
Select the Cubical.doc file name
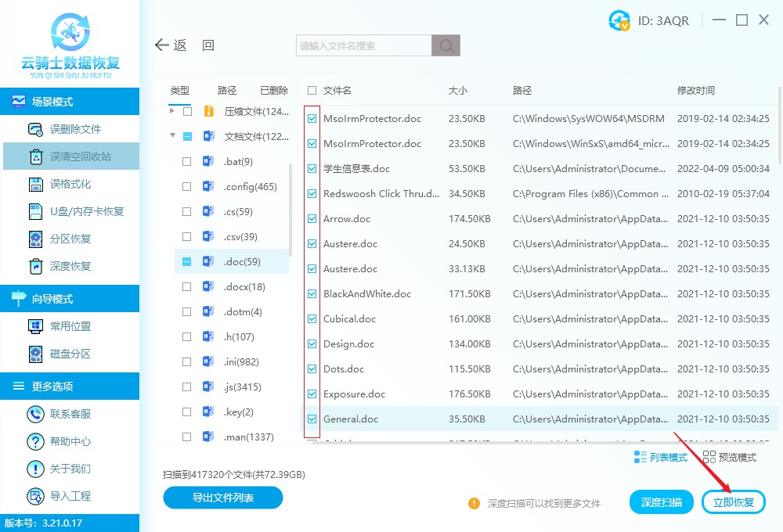[x=349, y=319]
